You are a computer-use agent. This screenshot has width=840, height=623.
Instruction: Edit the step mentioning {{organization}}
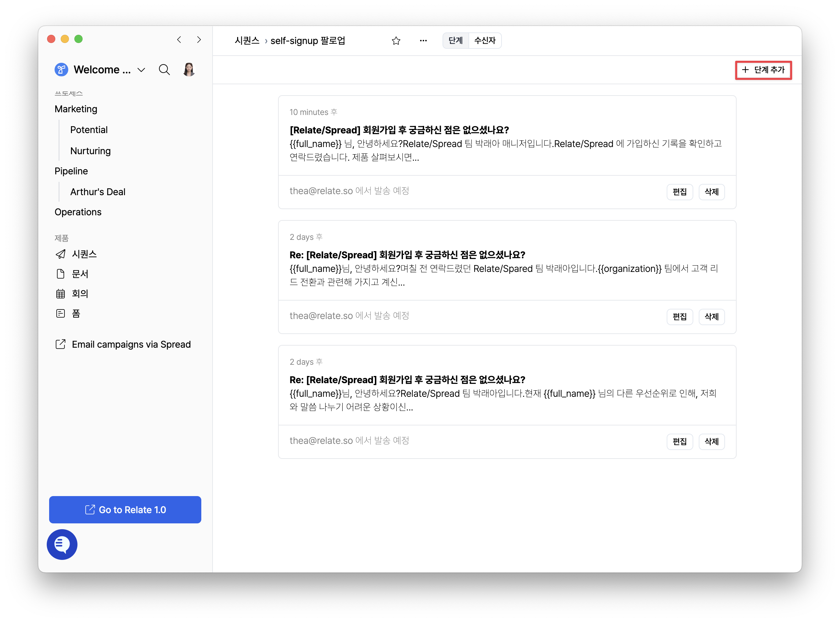point(680,317)
